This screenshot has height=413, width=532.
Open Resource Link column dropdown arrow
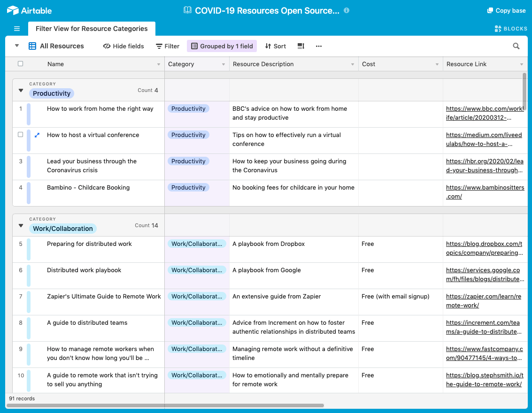(x=522, y=64)
